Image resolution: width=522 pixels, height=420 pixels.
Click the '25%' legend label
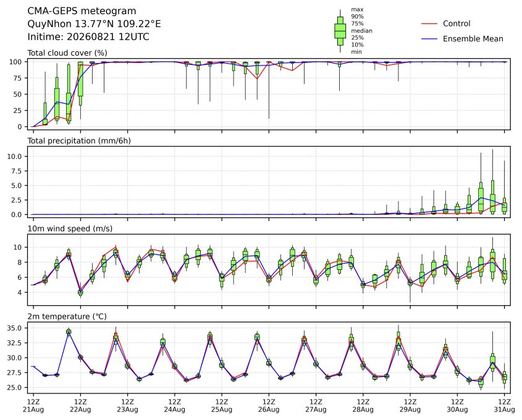click(357, 38)
